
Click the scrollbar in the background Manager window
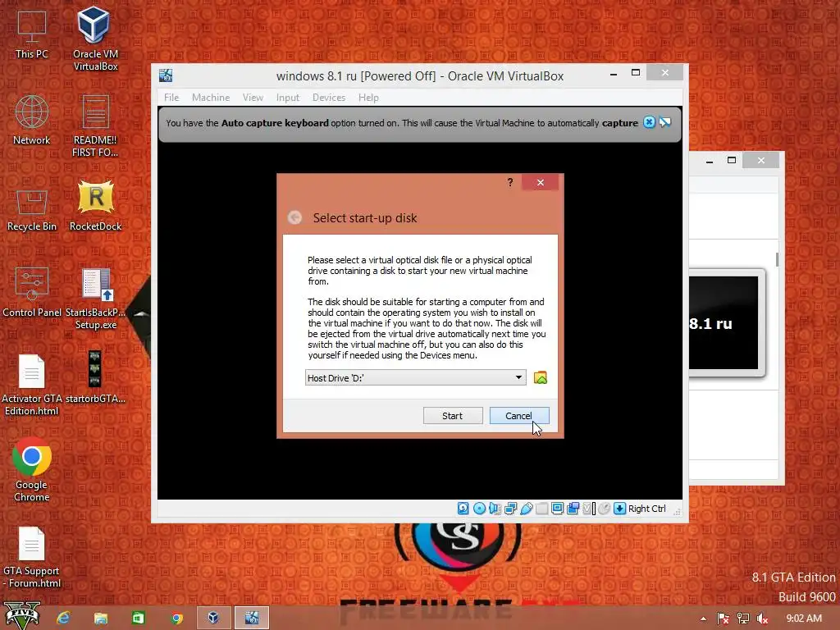point(777,259)
